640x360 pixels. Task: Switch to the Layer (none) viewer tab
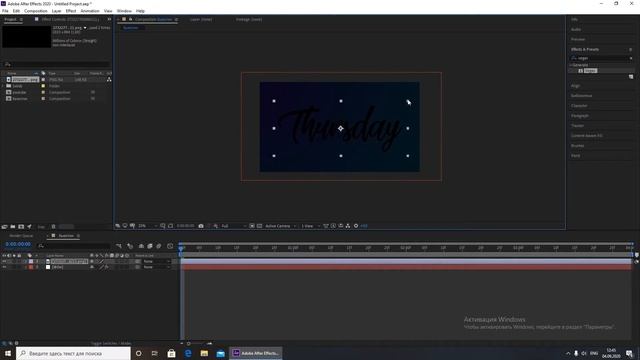200,19
